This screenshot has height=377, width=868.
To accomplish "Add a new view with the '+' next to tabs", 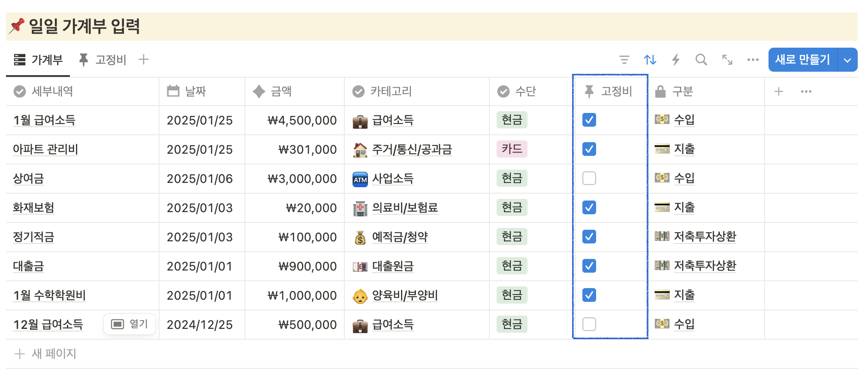I will pos(144,59).
